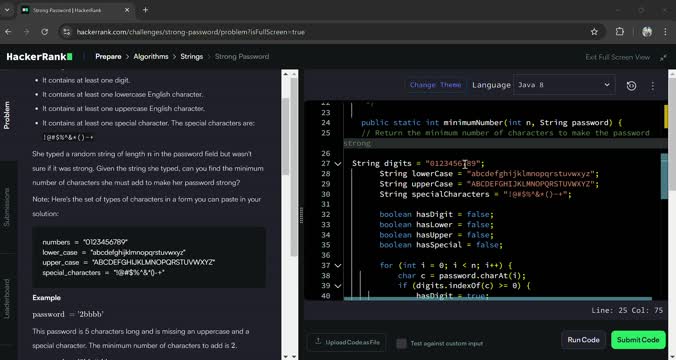Screen dimensions: 676x360
Task: Open editor options three-dot menu
Action: [x=652, y=86]
